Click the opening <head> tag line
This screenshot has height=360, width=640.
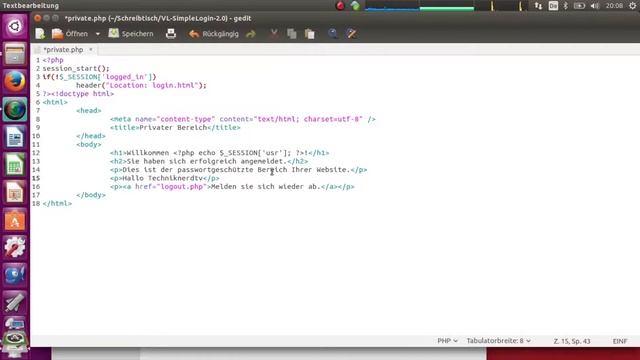click(x=89, y=111)
